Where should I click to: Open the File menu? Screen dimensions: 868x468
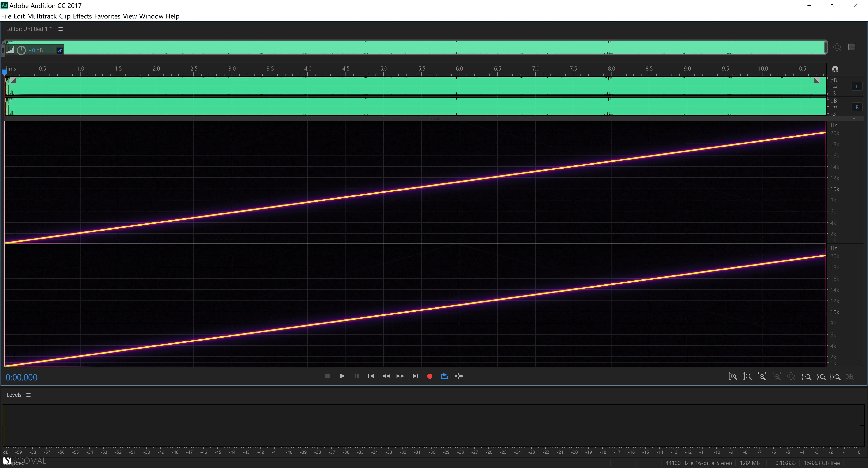point(6,16)
